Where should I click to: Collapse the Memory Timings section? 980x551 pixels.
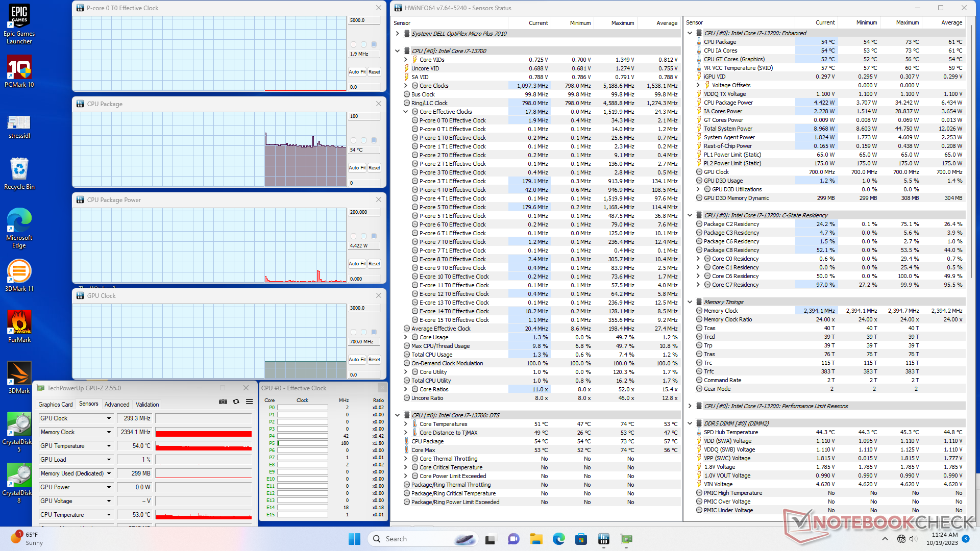tap(690, 302)
